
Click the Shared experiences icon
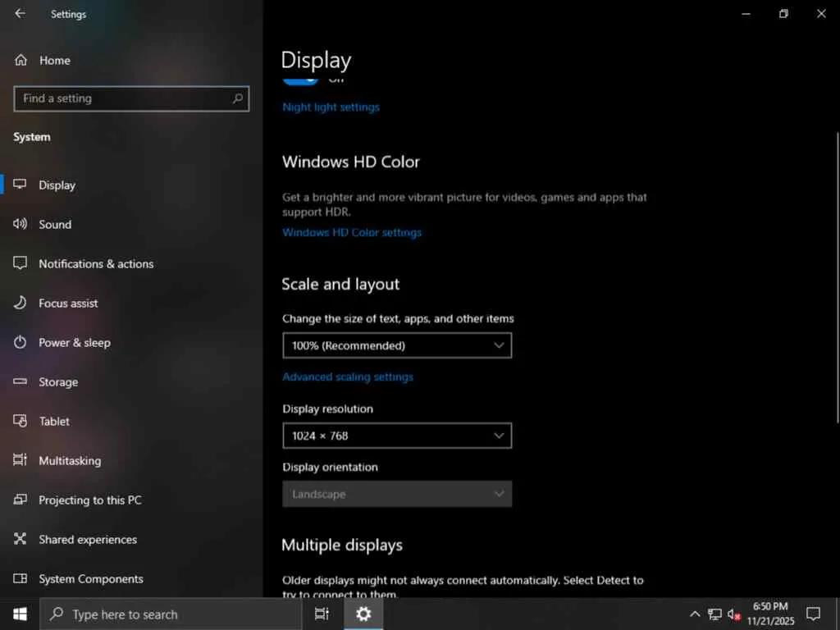pos(20,538)
